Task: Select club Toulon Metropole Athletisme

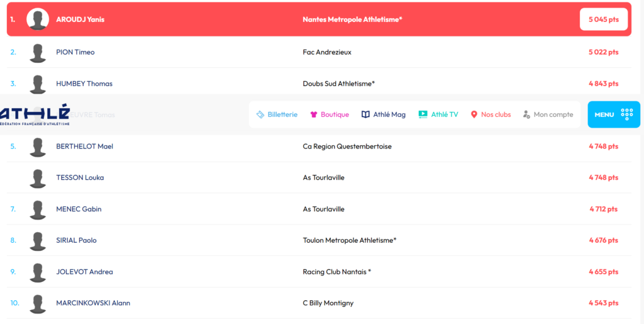Action: click(x=349, y=240)
